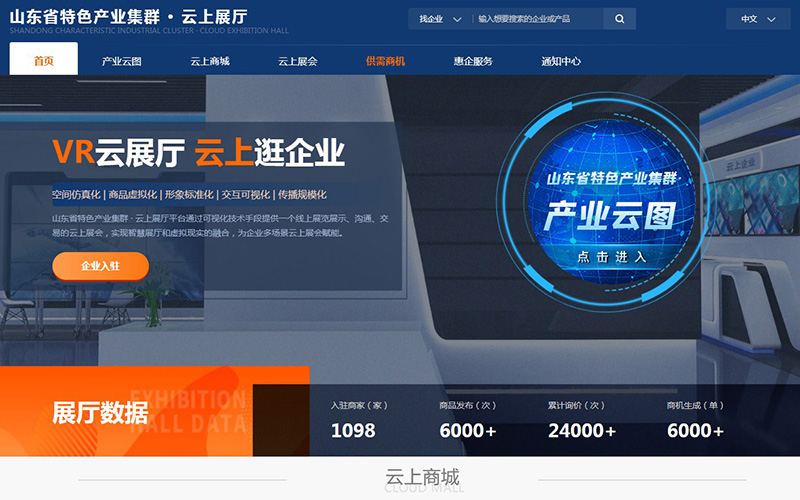Open the 产业云图 menu item
Screen dimensions: 800x500
point(121,61)
